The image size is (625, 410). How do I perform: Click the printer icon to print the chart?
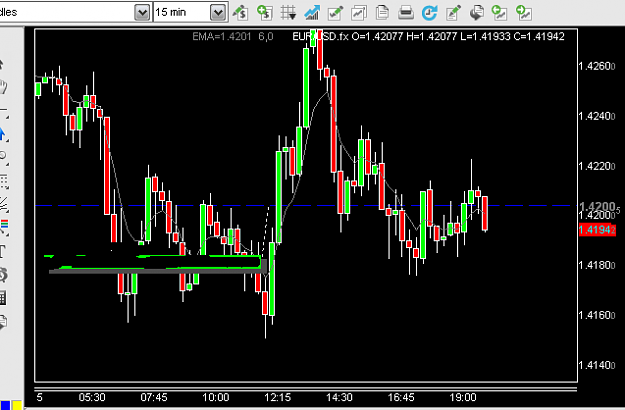(406, 12)
